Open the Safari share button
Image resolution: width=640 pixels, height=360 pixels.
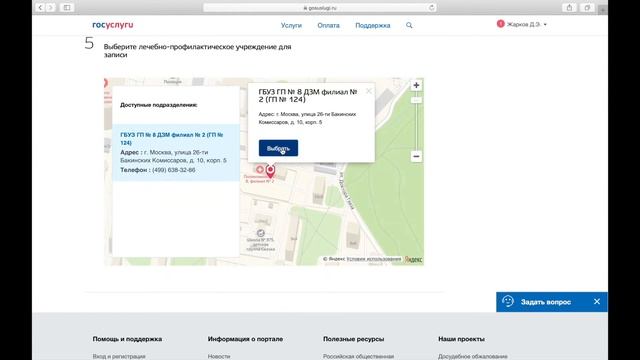point(569,8)
